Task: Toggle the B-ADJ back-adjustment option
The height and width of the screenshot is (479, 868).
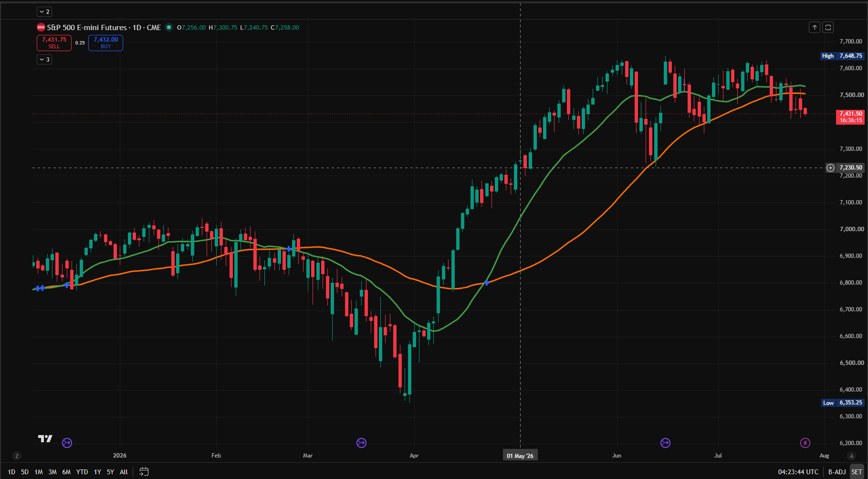Action: [837, 472]
